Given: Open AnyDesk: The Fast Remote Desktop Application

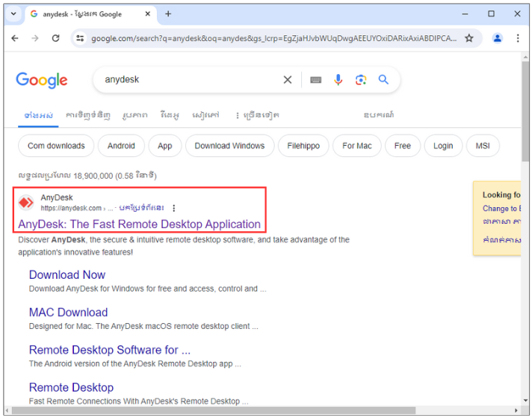Looking at the screenshot, I should (140, 224).
